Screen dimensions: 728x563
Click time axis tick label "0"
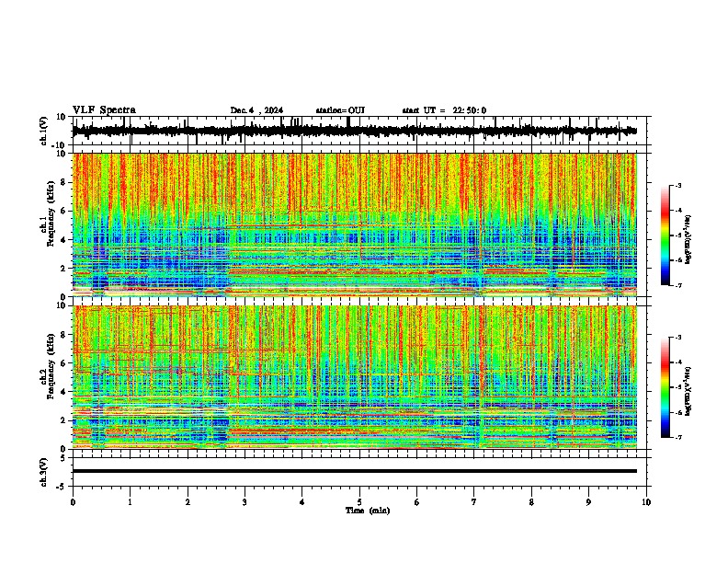73,502
